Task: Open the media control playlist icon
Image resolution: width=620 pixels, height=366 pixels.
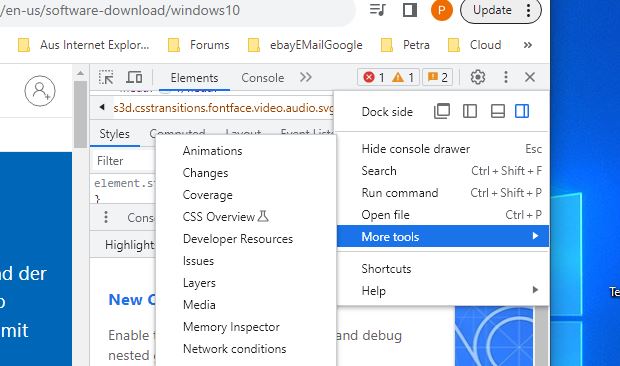Action: tap(378, 10)
